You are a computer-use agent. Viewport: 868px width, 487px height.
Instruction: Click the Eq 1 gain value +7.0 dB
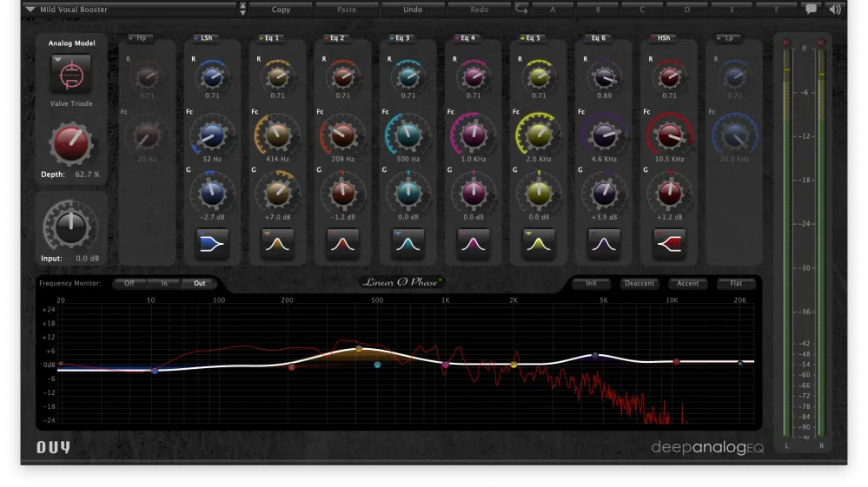(278, 217)
